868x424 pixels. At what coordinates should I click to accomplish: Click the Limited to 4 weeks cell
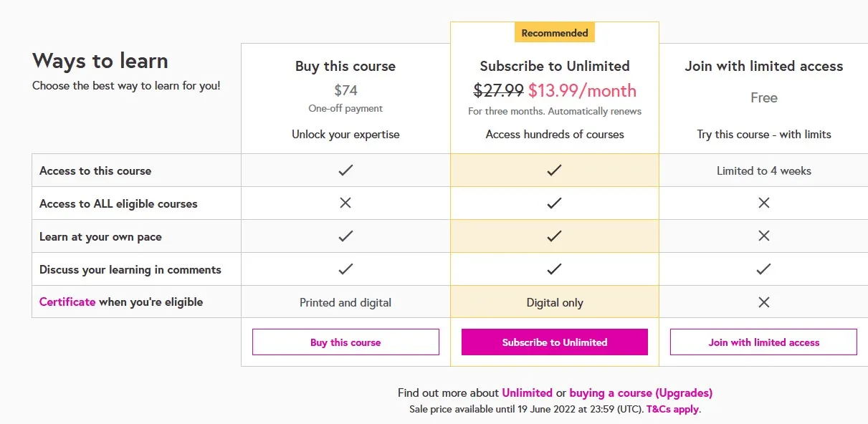[x=764, y=170]
